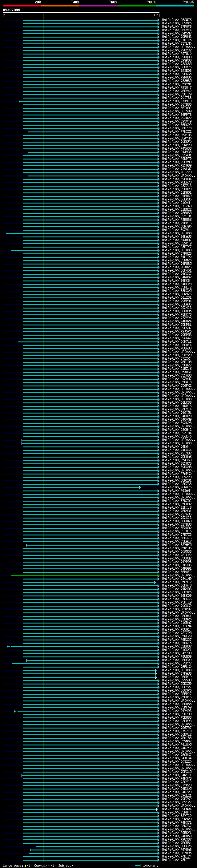Click the purple ~60% identity legend bar

[98, 6]
